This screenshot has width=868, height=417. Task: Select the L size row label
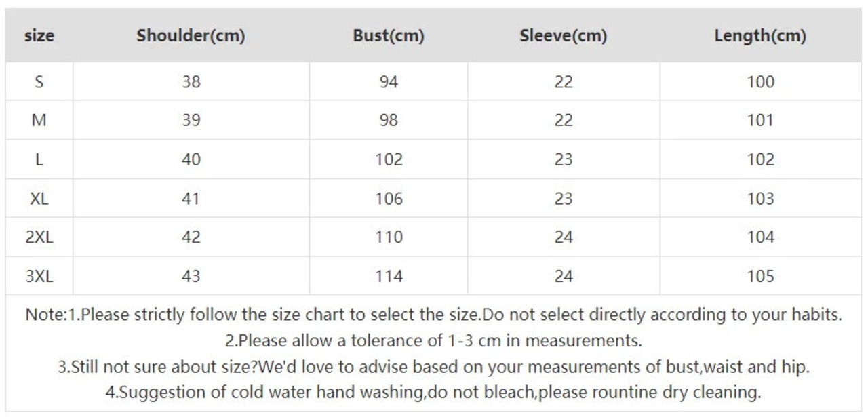(39, 160)
